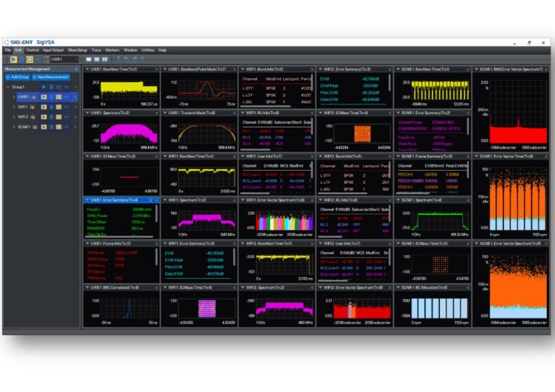Viewport: 555px width, 392px height.
Task: Click the Add Group button
Action: (17, 77)
